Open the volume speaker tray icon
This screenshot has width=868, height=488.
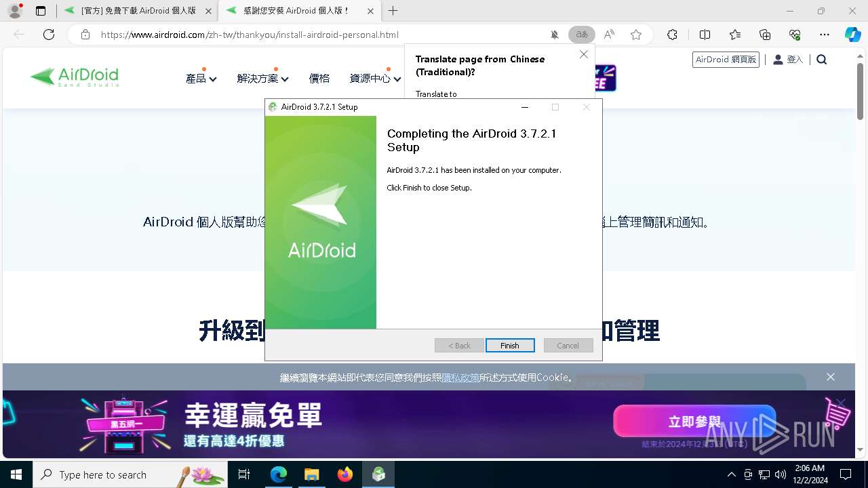click(781, 474)
